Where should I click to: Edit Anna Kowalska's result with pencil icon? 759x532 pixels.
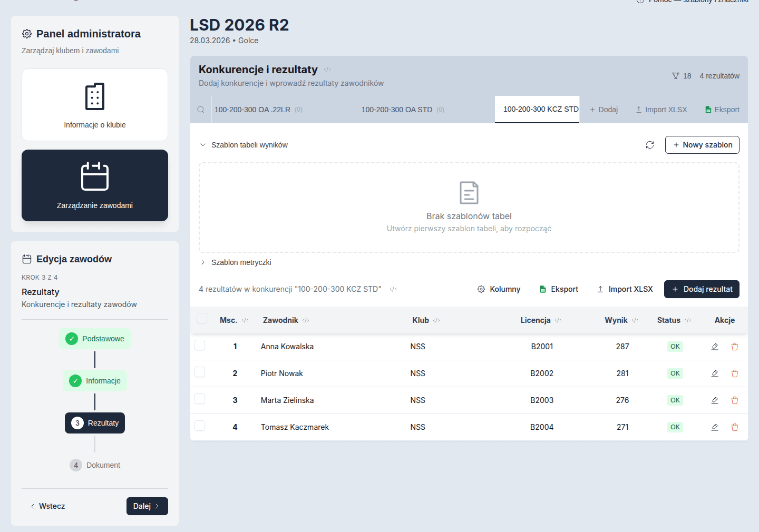tap(715, 347)
